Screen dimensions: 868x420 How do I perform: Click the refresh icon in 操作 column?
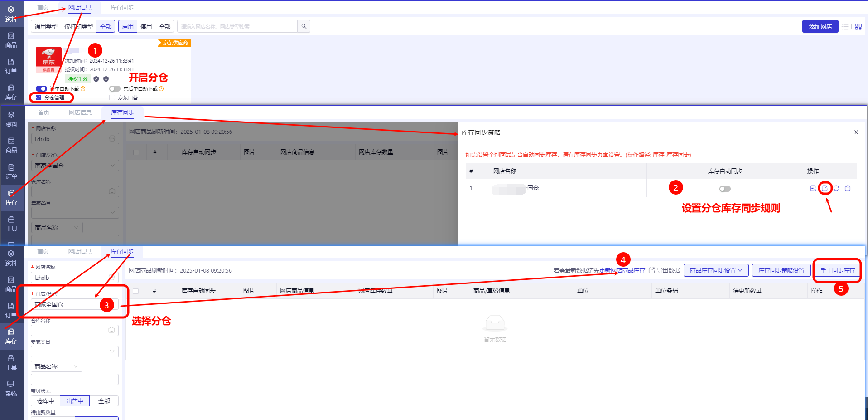coord(836,188)
